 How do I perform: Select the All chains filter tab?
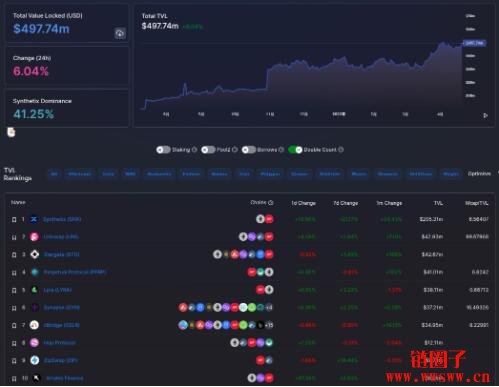[54, 174]
